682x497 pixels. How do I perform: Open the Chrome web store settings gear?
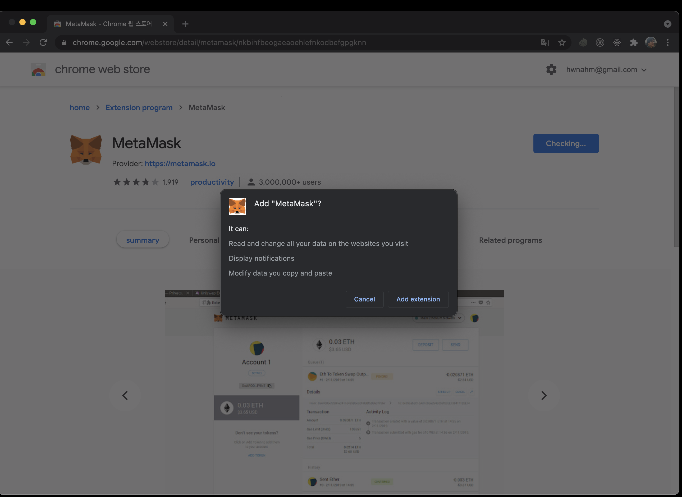(551, 70)
